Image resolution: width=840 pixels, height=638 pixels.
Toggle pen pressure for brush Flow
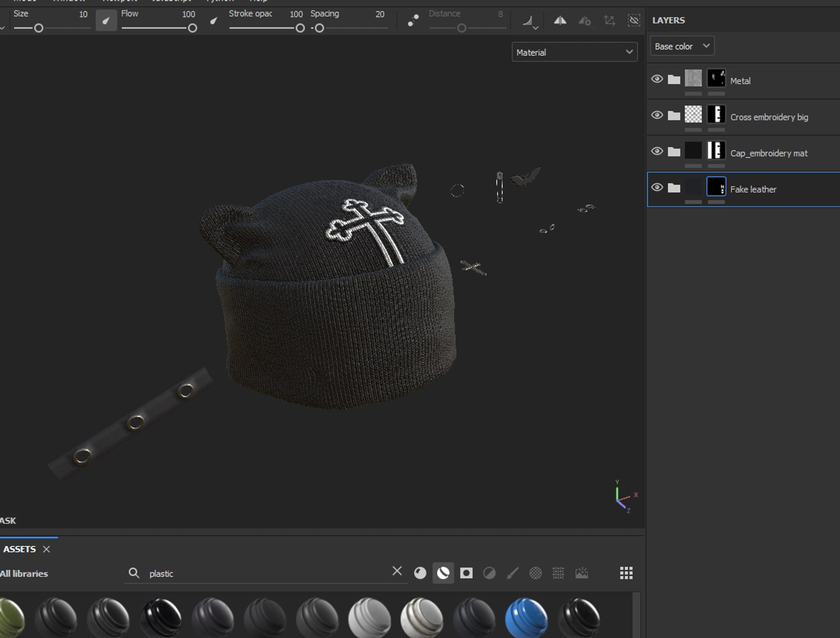pyautogui.click(x=213, y=21)
